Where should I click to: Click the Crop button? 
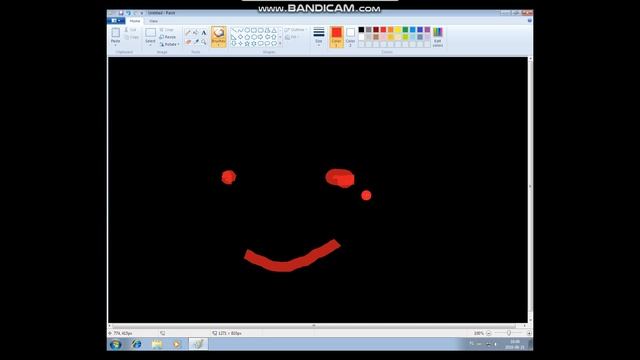point(167,30)
